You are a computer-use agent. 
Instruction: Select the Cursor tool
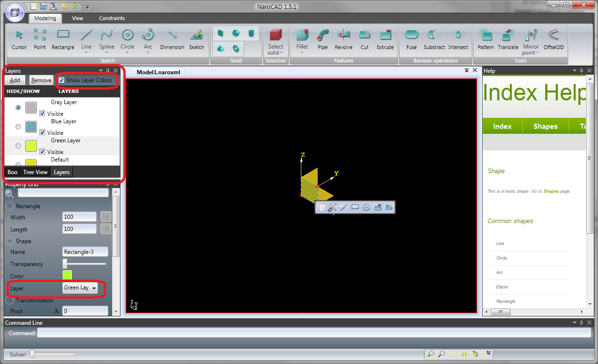(x=19, y=39)
